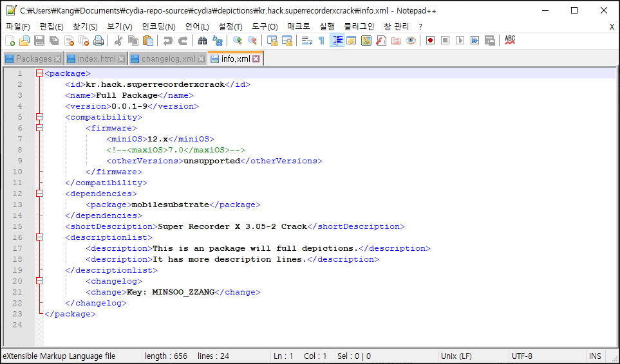Toggle file monitoring eye icon
The width and height of the screenshot is (620, 364).
point(410,41)
